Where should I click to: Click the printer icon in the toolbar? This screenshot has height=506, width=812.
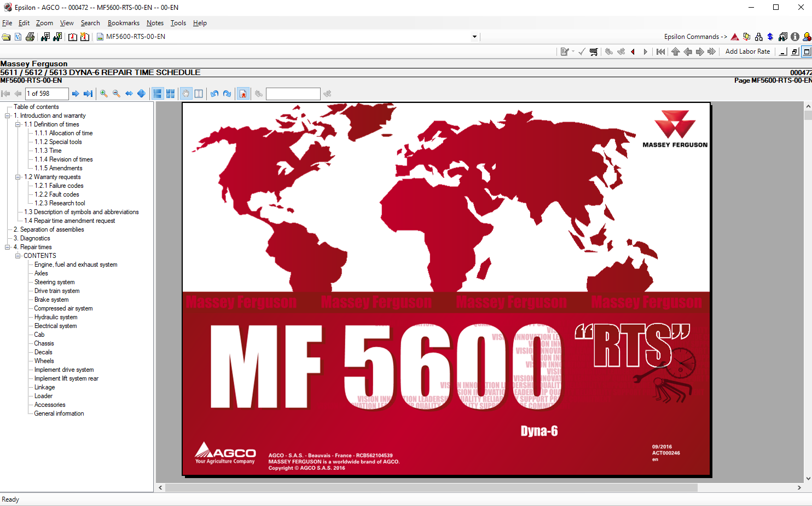pyautogui.click(x=30, y=37)
